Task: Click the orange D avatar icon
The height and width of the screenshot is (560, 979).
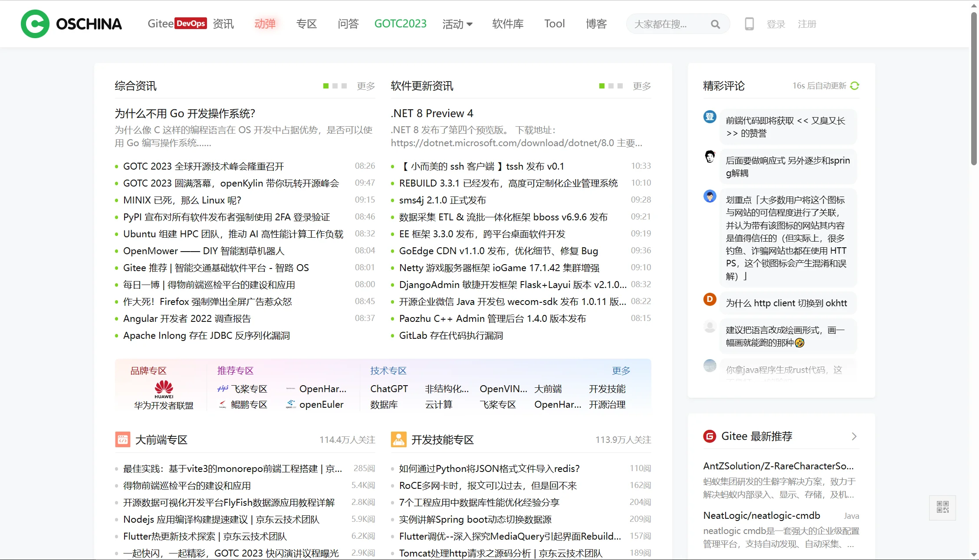Action: point(710,299)
